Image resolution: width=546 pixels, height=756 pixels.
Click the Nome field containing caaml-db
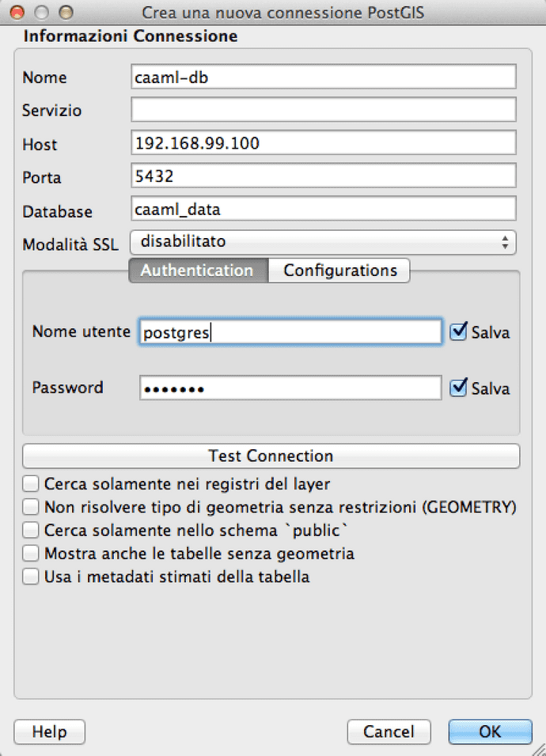(323, 76)
